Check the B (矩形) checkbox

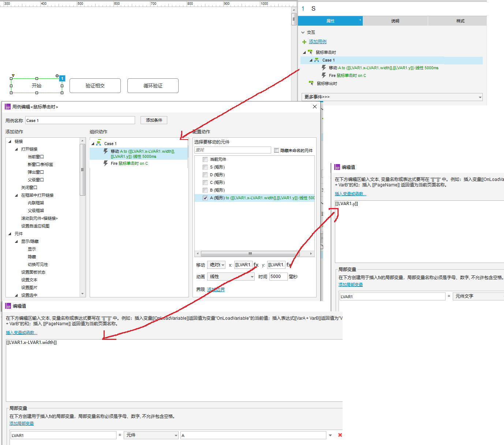[205, 190]
